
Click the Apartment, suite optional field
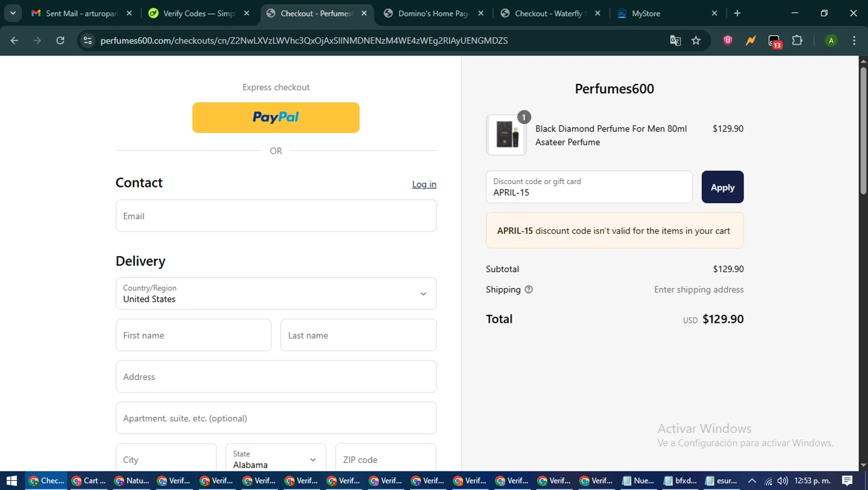(x=276, y=418)
